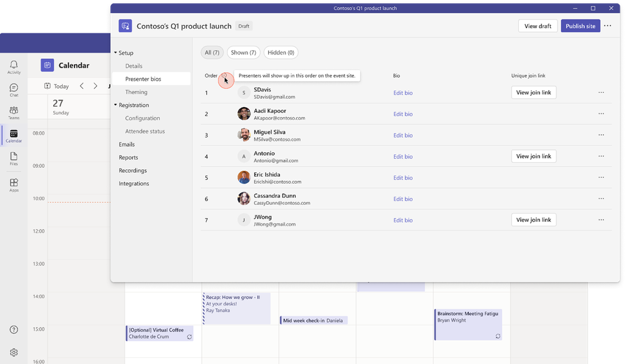Viewport: 626px width, 364px height.
Task: Filter presenters by Shown (7)
Action: 244,52
